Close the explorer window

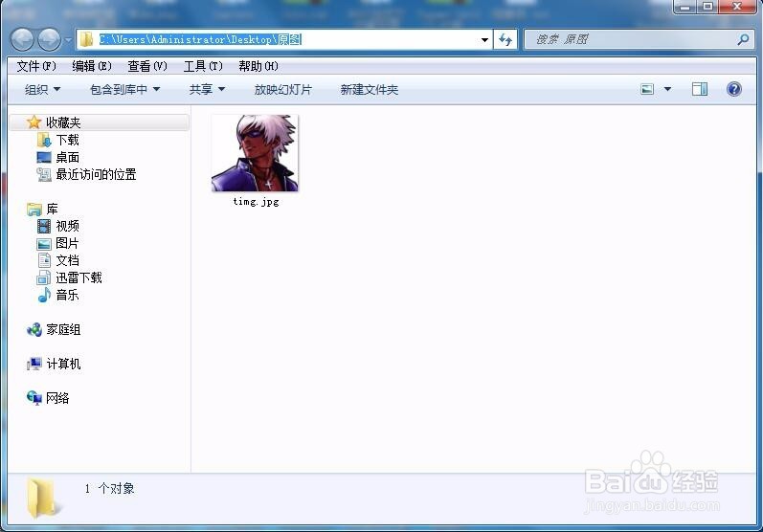point(737,7)
